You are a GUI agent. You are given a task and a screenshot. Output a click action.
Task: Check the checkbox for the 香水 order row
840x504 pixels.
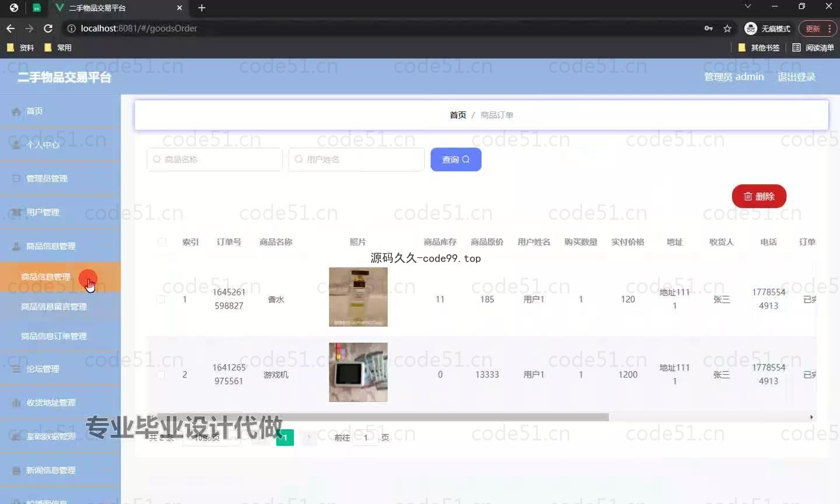click(161, 299)
